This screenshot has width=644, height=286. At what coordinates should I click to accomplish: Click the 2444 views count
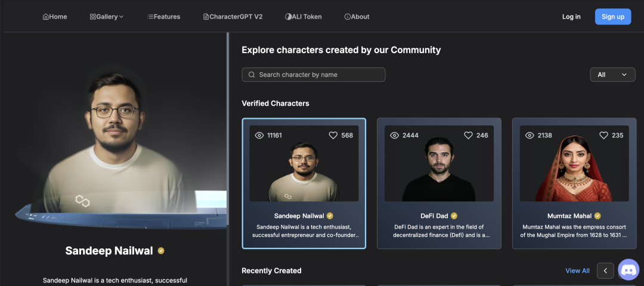click(410, 136)
